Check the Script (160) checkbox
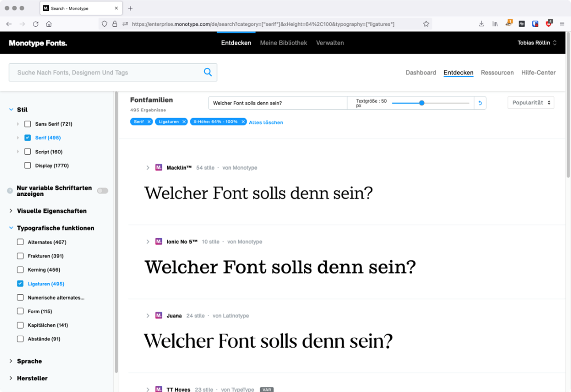The width and height of the screenshot is (571, 392). (28, 152)
